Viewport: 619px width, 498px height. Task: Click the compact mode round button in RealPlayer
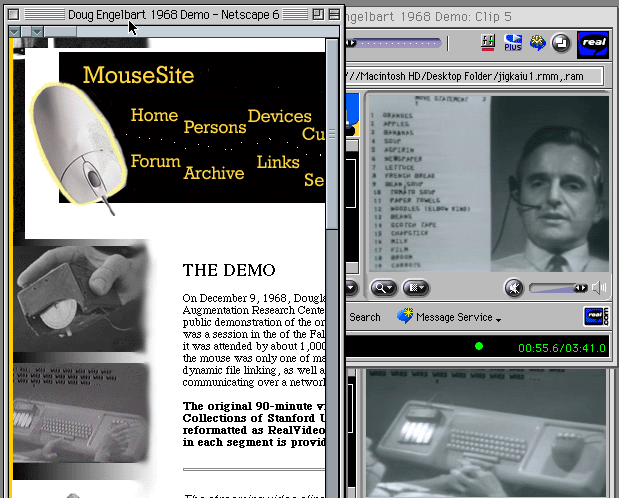(561, 43)
